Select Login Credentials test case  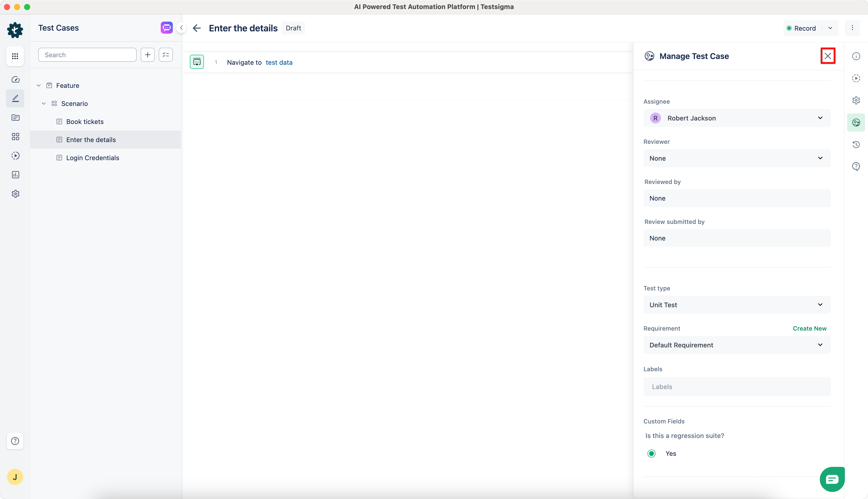[93, 158]
